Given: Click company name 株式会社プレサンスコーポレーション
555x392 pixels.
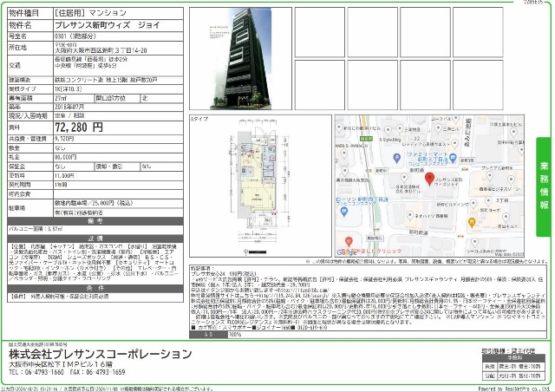Looking at the screenshot, I should 101,354.
